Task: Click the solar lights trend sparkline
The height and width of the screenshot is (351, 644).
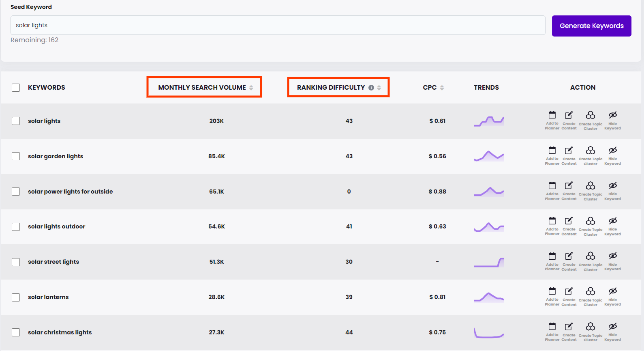Action: [x=489, y=121]
